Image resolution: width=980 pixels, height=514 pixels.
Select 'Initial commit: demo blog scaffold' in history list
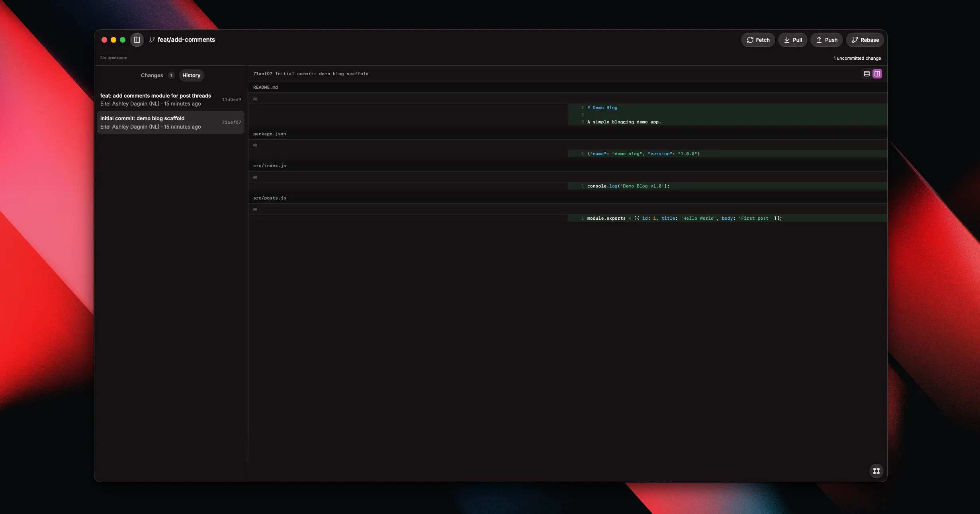point(170,122)
